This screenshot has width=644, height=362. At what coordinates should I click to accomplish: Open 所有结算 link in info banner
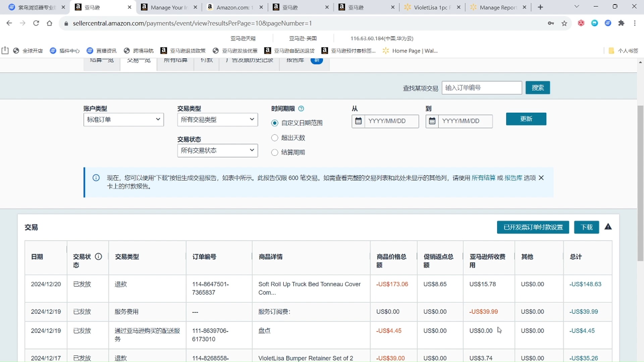(483, 178)
